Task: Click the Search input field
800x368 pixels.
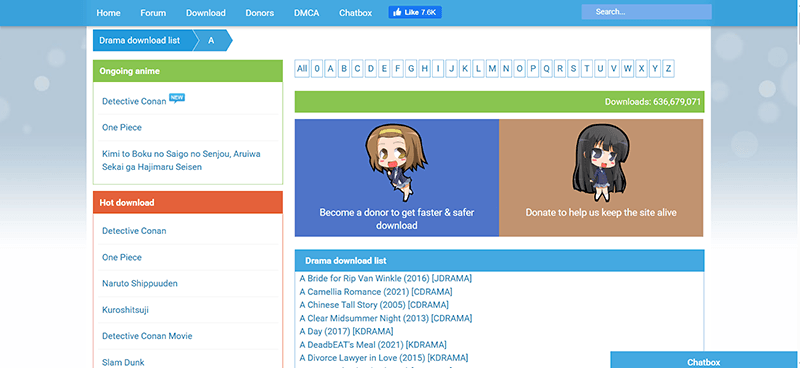Action: tap(646, 12)
